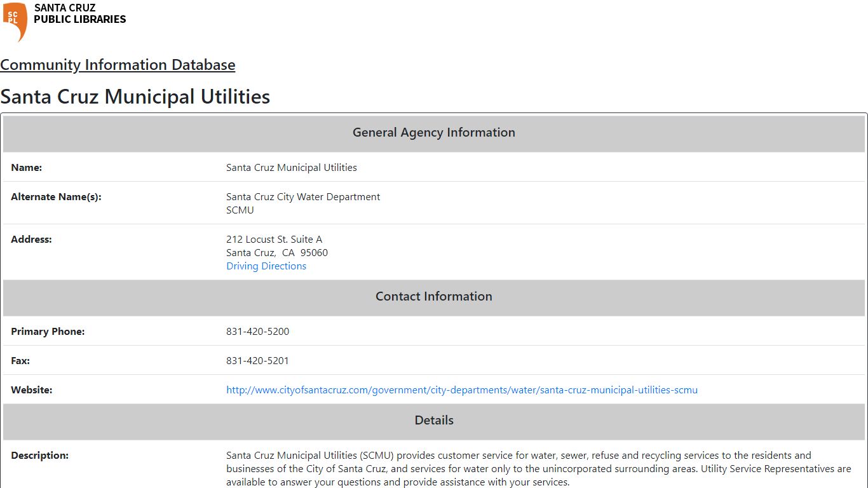This screenshot has height=488, width=868.
Task: Click the Name: label
Action: tap(27, 168)
